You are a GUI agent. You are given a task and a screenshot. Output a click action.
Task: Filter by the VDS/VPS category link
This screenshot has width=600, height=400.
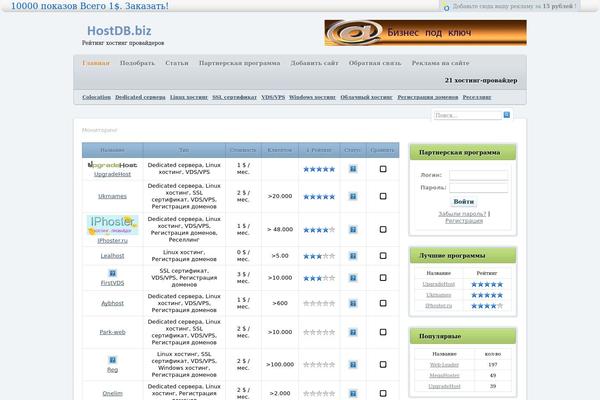pos(273,97)
